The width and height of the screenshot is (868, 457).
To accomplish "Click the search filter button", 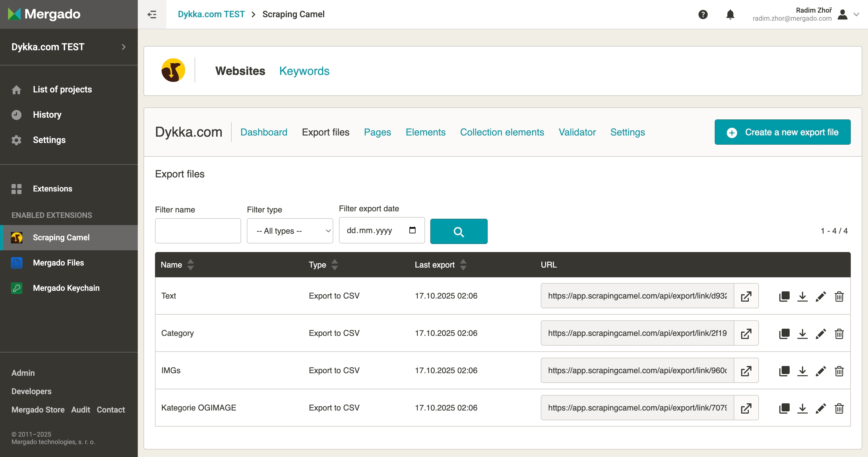I will pyautogui.click(x=458, y=232).
